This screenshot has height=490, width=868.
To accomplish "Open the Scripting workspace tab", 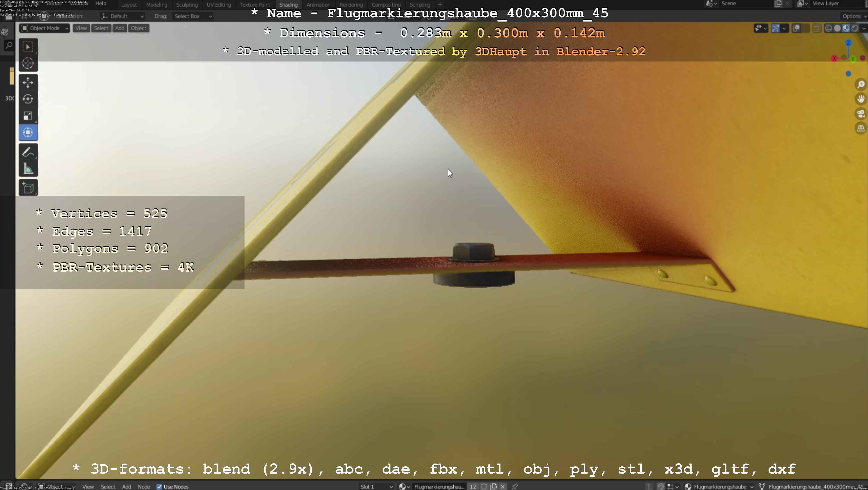I will tap(420, 5).
